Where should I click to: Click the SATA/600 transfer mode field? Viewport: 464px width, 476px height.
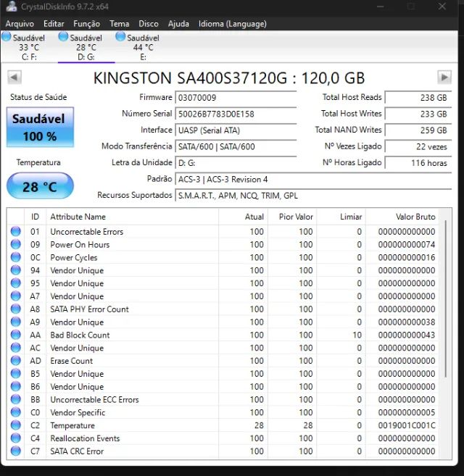pyautogui.click(x=236, y=147)
